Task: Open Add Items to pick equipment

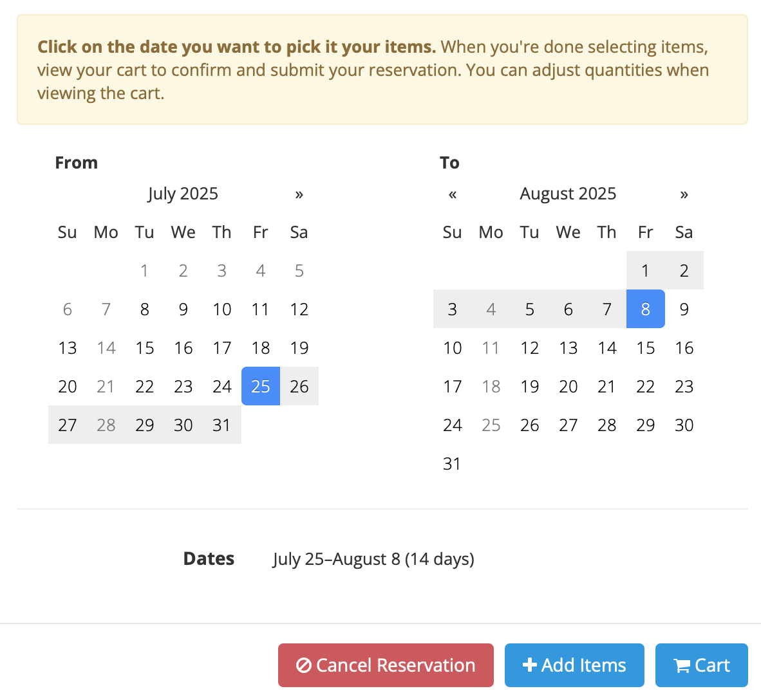Action: [574, 665]
